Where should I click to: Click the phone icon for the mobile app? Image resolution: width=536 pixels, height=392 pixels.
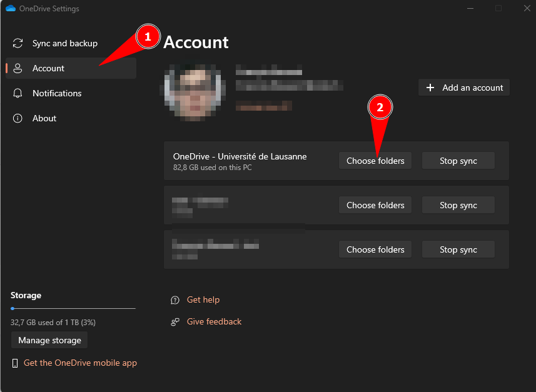pyautogui.click(x=16, y=363)
